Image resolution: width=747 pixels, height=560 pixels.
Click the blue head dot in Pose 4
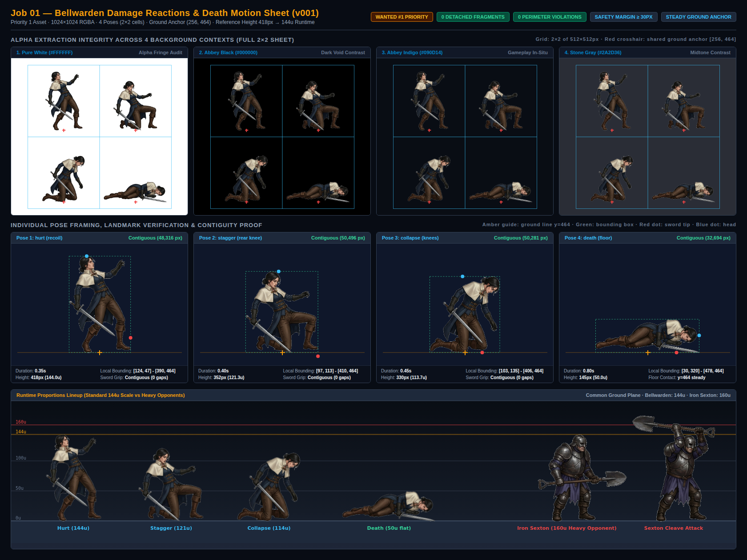point(699,336)
